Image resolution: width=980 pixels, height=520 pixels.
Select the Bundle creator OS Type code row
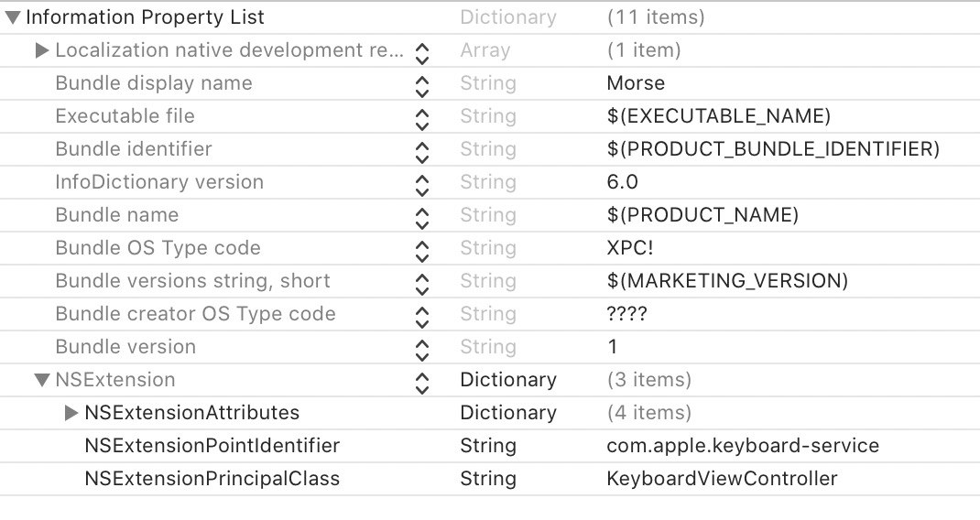(490, 314)
